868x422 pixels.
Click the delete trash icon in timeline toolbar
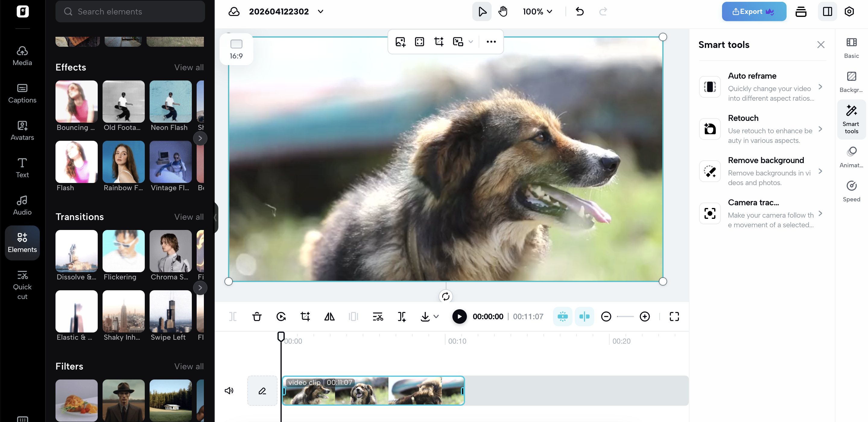(257, 316)
